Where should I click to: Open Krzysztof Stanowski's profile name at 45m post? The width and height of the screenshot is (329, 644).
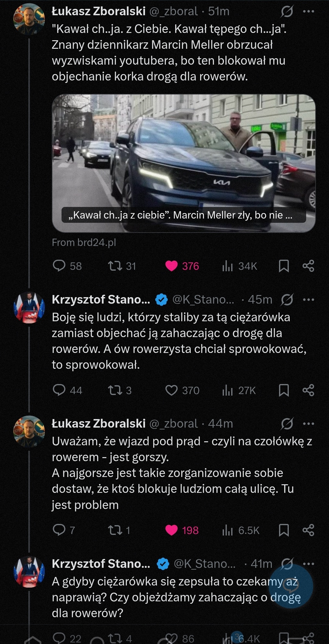click(101, 300)
